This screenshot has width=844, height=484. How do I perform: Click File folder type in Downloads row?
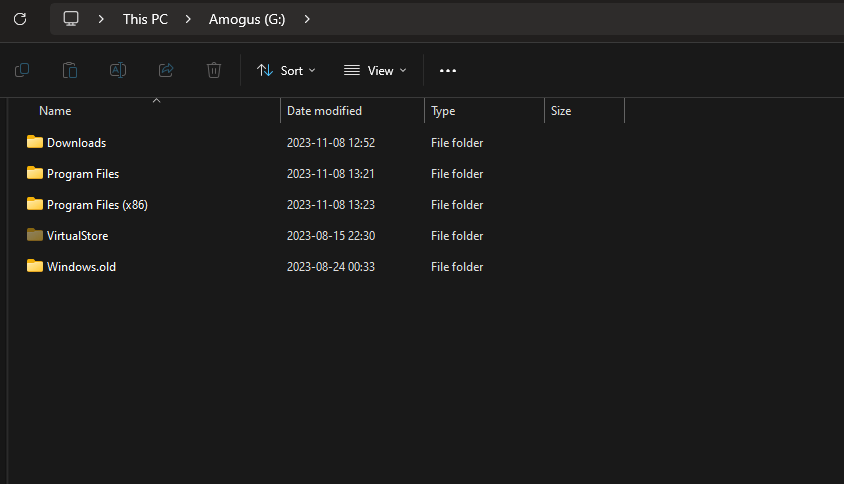[457, 143]
